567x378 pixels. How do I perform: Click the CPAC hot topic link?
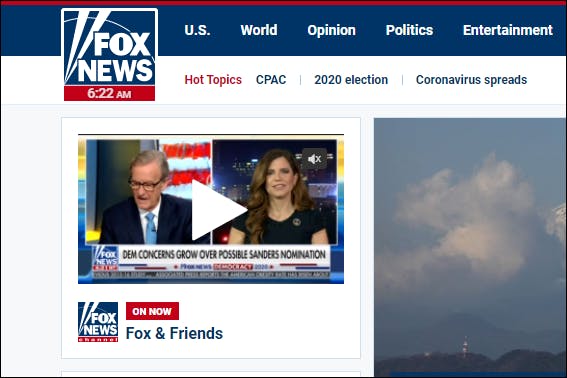(271, 80)
